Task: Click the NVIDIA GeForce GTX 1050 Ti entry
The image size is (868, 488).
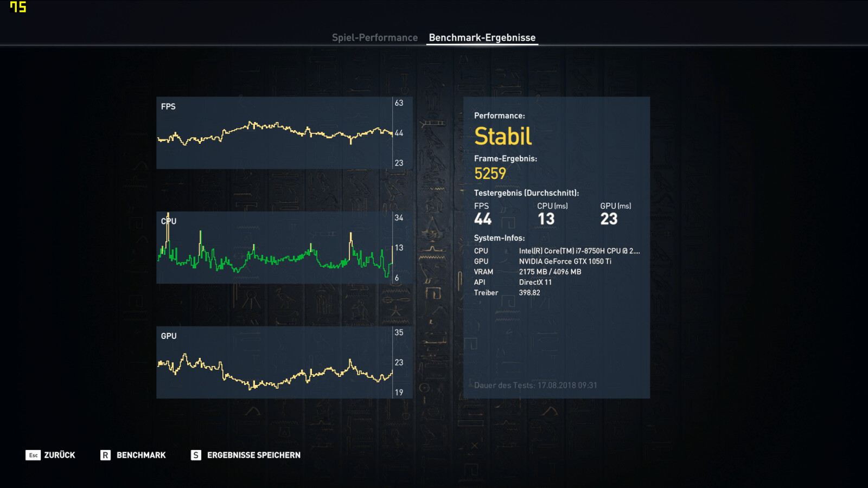Action: [x=565, y=261]
